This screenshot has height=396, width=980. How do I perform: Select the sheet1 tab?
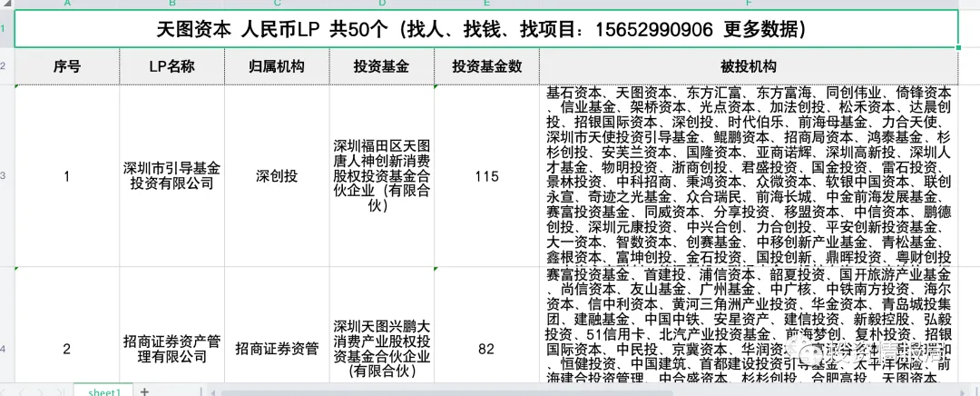[x=103, y=391]
